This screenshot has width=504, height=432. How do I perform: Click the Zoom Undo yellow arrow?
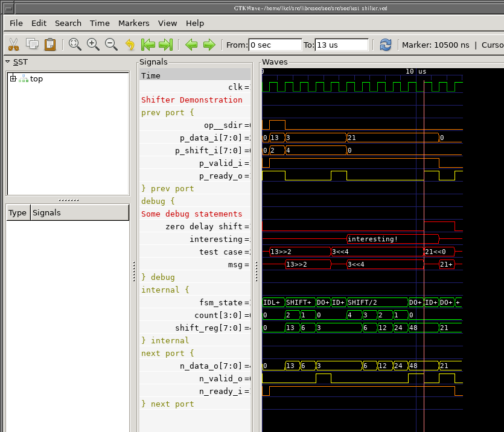[x=130, y=45]
